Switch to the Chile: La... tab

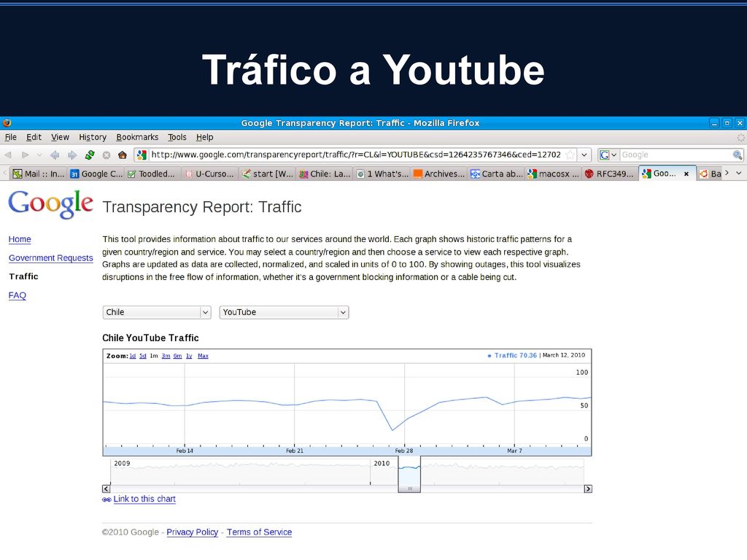[x=325, y=174]
